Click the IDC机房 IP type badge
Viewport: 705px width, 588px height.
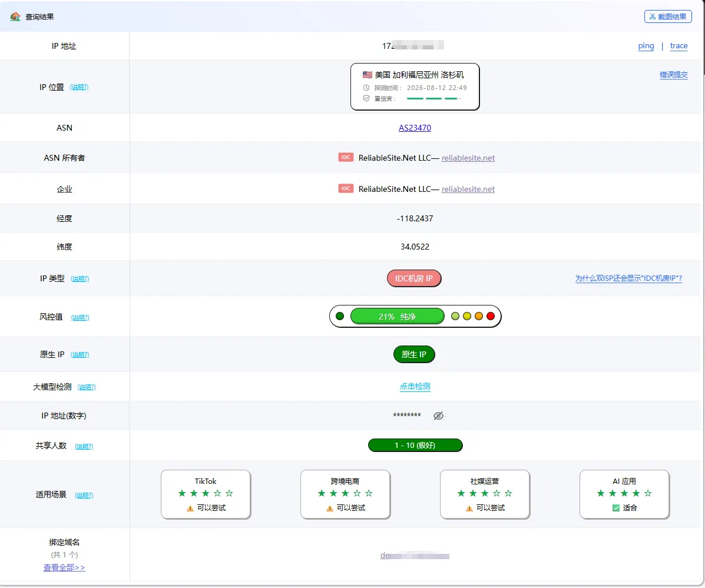[414, 278]
